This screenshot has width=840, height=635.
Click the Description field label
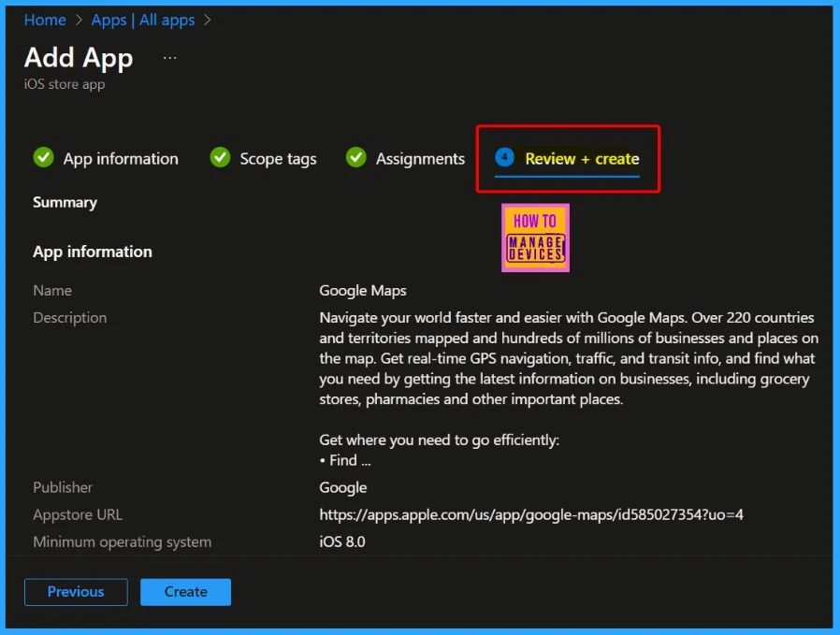pos(69,318)
